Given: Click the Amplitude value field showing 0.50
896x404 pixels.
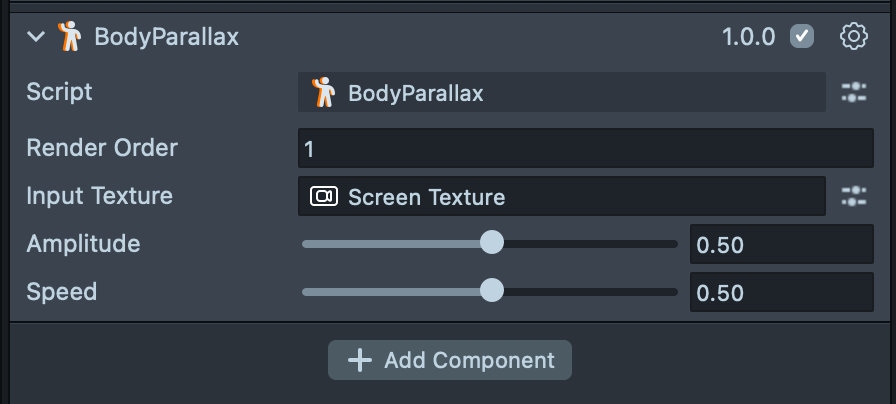Looking at the screenshot, I should (781, 245).
